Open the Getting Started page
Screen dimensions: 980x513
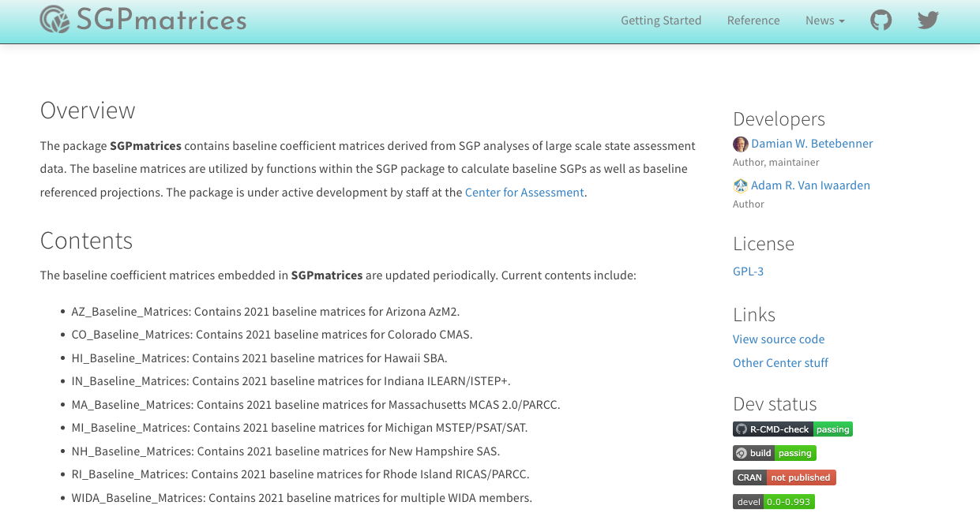coord(661,21)
